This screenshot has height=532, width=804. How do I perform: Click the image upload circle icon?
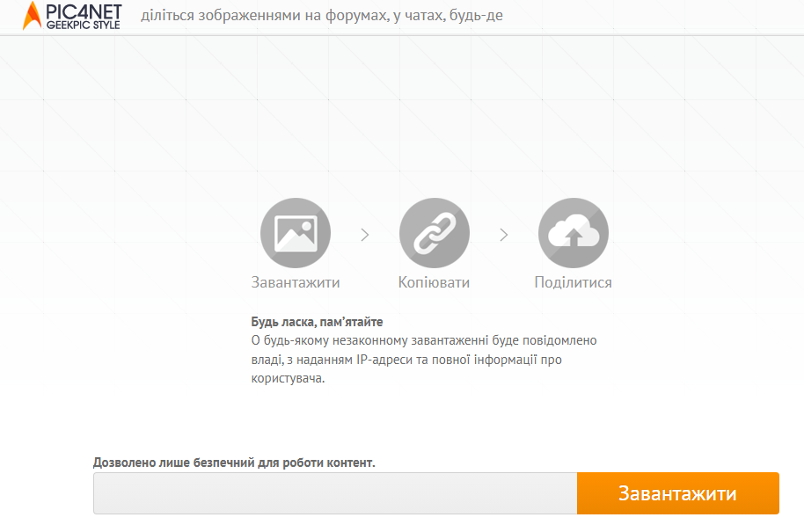click(296, 233)
